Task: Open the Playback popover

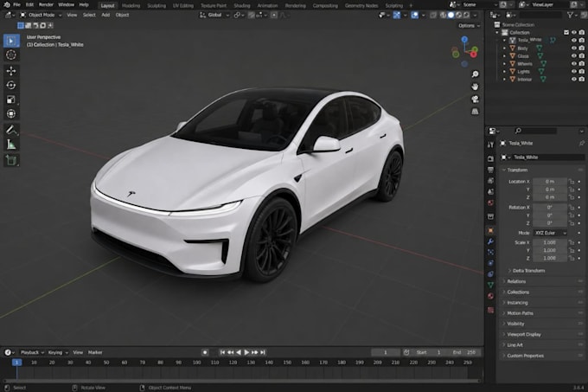Action: [x=32, y=352]
